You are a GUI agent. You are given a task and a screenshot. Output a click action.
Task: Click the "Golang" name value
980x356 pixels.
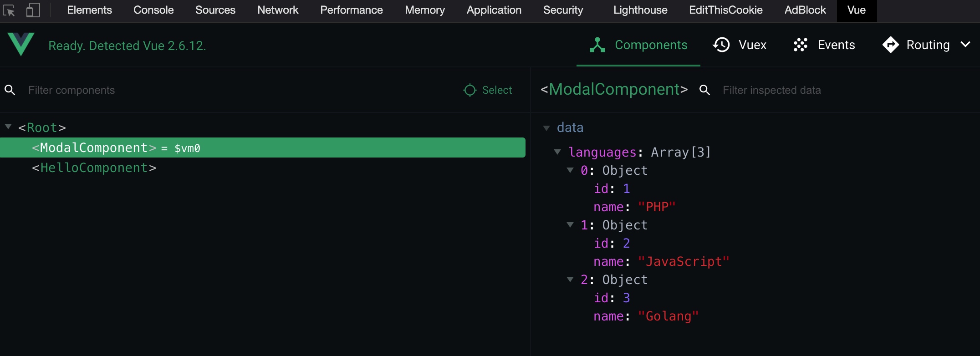tap(668, 316)
